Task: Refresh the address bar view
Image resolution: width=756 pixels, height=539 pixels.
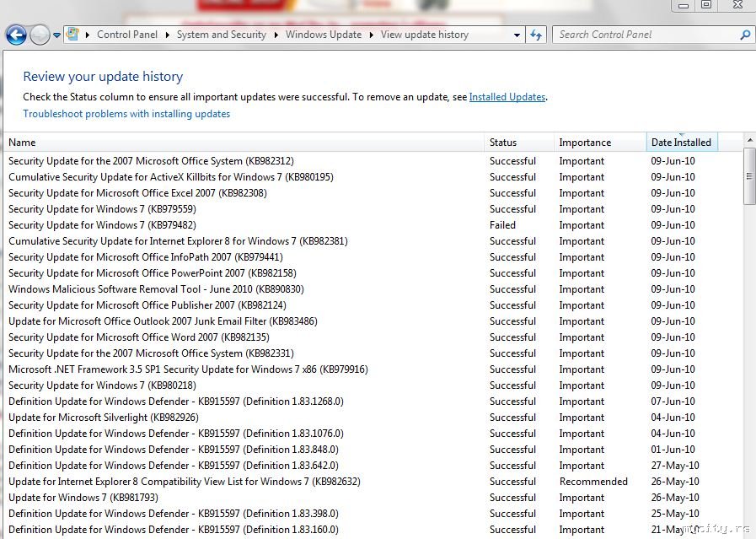Action: 536,35
